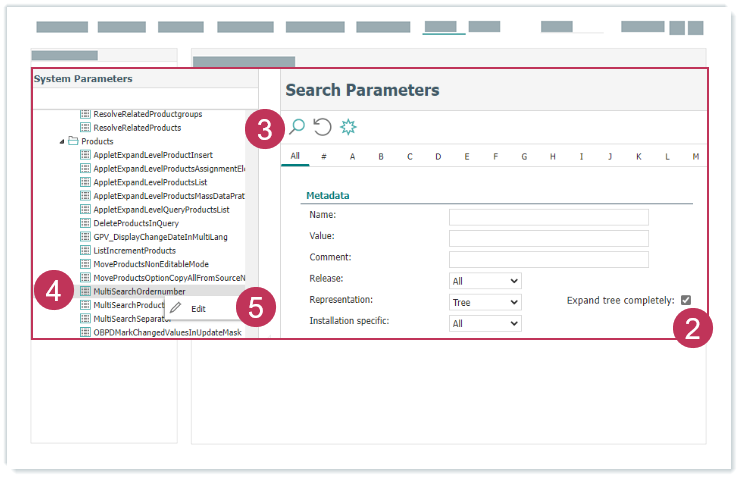Open the Installation specific dropdown
The image size is (741, 479).
[x=485, y=324]
